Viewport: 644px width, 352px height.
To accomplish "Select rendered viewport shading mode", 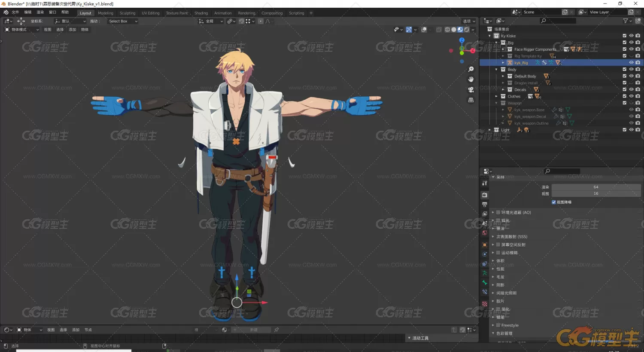I will click(467, 30).
